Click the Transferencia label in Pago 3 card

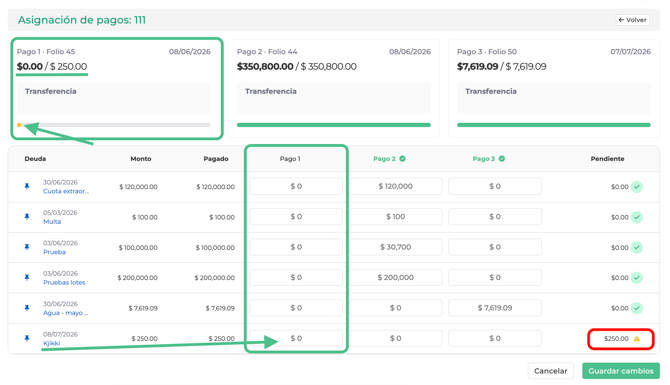pyautogui.click(x=491, y=91)
